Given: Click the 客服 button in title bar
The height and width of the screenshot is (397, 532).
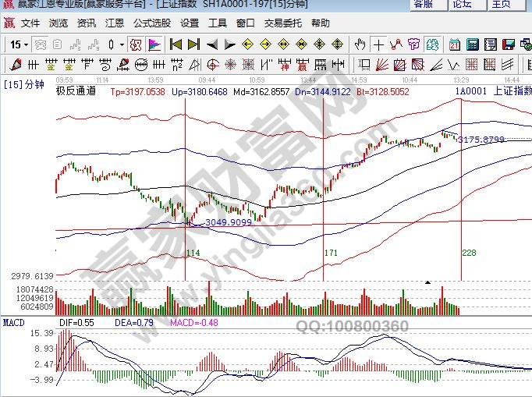Looking at the screenshot, I should click(x=424, y=5).
